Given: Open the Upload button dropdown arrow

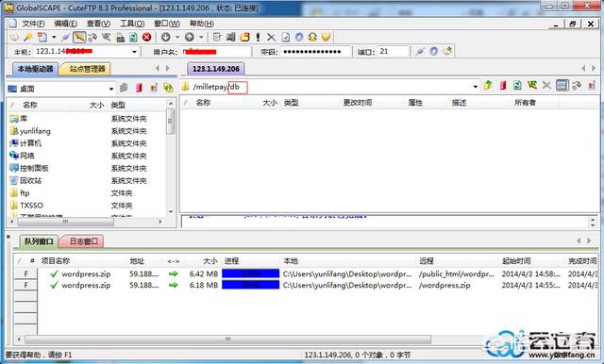Looking at the screenshot, I should pos(201,38).
